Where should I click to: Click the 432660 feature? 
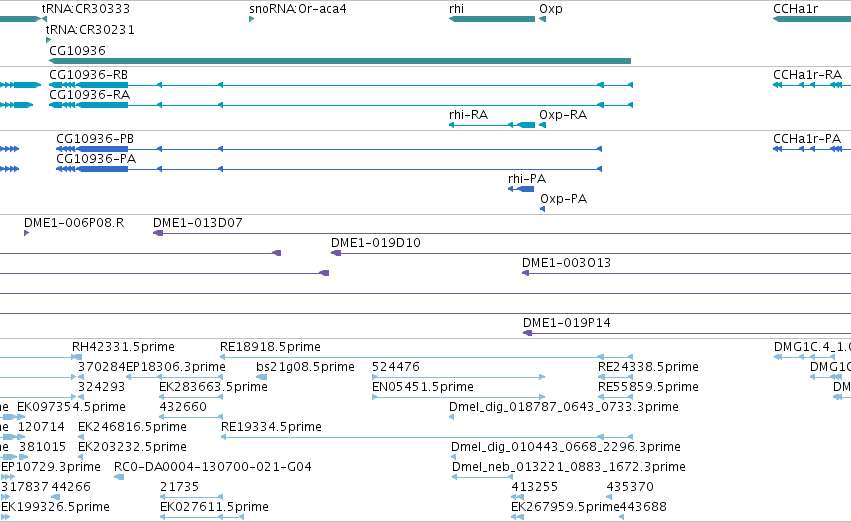[x=191, y=417]
